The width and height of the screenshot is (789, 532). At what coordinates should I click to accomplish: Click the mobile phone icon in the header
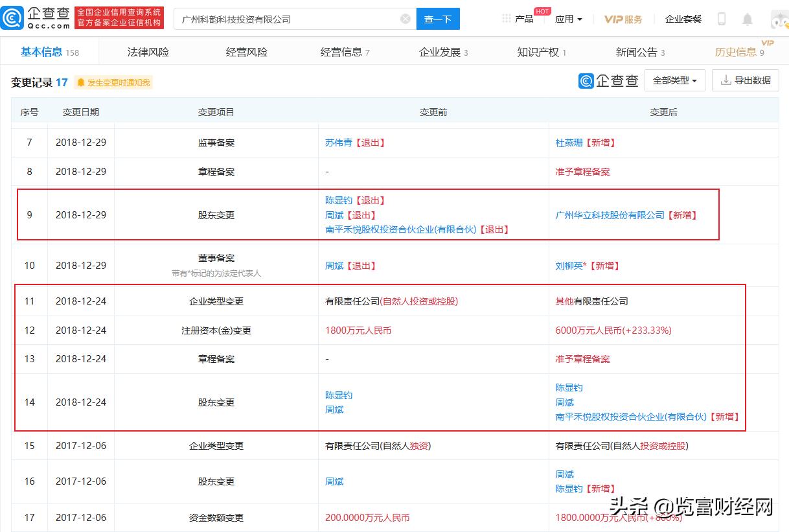(721, 19)
